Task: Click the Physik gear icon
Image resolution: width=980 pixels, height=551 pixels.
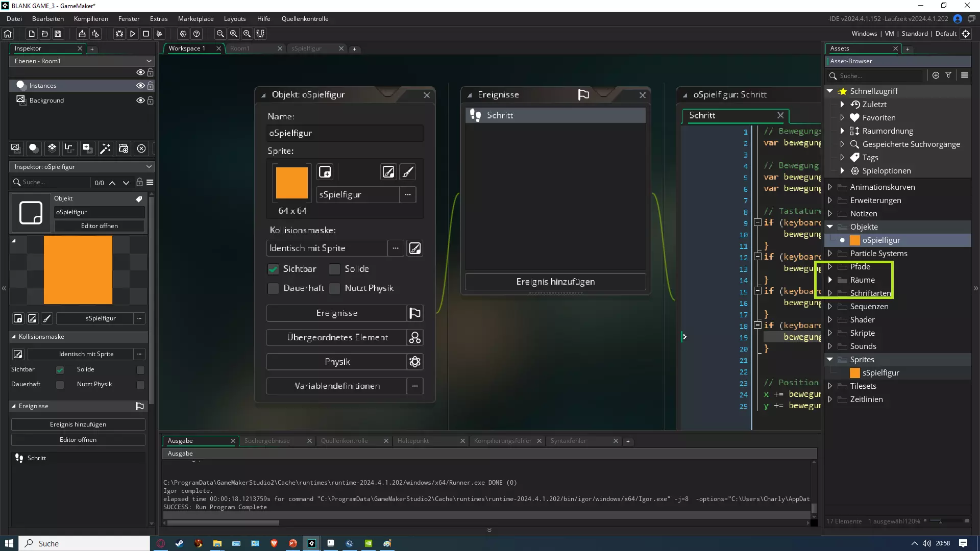Action: [x=415, y=362]
